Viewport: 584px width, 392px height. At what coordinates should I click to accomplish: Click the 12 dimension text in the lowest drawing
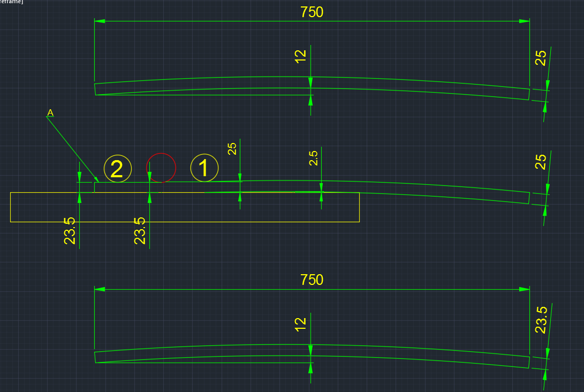coord(300,325)
